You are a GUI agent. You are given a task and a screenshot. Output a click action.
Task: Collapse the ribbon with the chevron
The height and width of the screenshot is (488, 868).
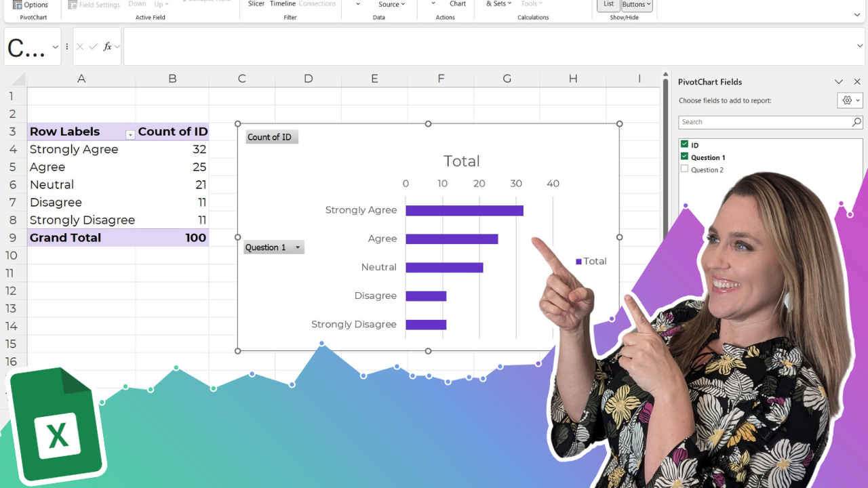click(857, 15)
